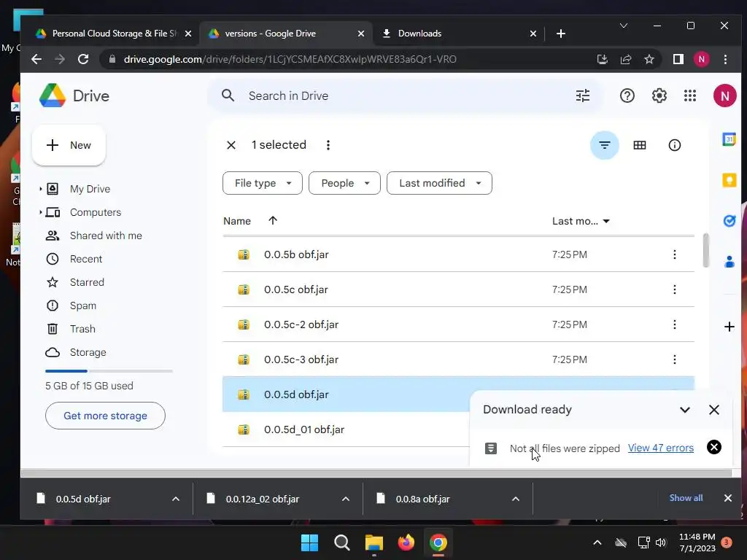This screenshot has height=560, width=747.
Task: Open the Google account avatar in Drive
Action: pos(724,96)
